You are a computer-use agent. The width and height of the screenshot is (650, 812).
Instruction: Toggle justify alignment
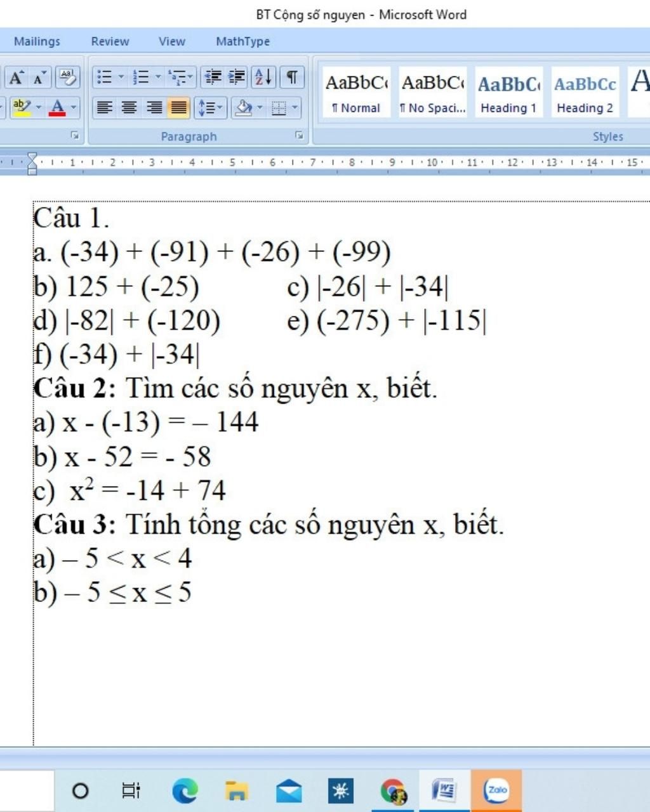[178, 107]
